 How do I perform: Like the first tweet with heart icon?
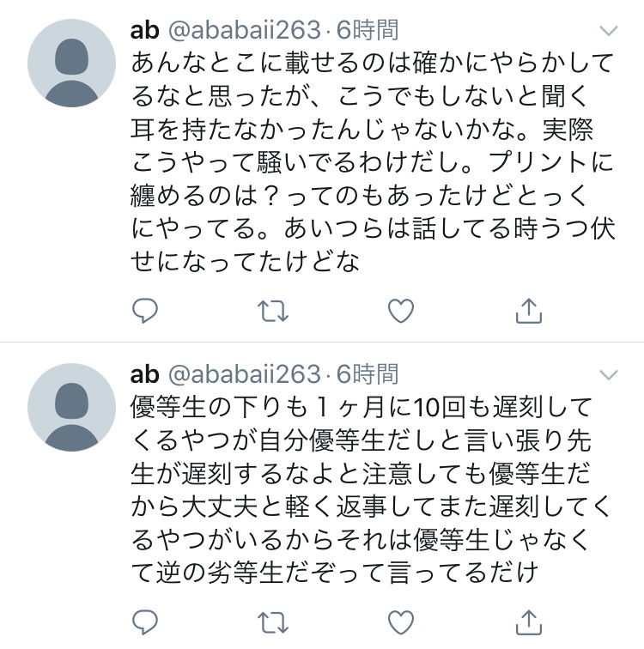pos(401,310)
